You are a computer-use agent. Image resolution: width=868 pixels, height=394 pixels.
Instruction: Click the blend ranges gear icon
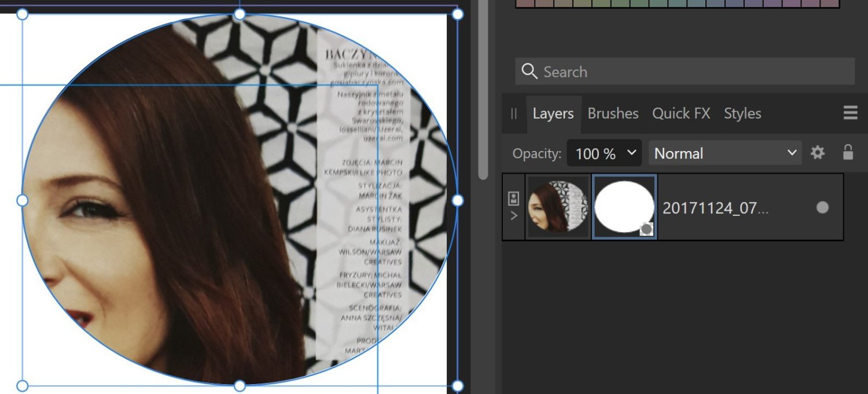[817, 153]
